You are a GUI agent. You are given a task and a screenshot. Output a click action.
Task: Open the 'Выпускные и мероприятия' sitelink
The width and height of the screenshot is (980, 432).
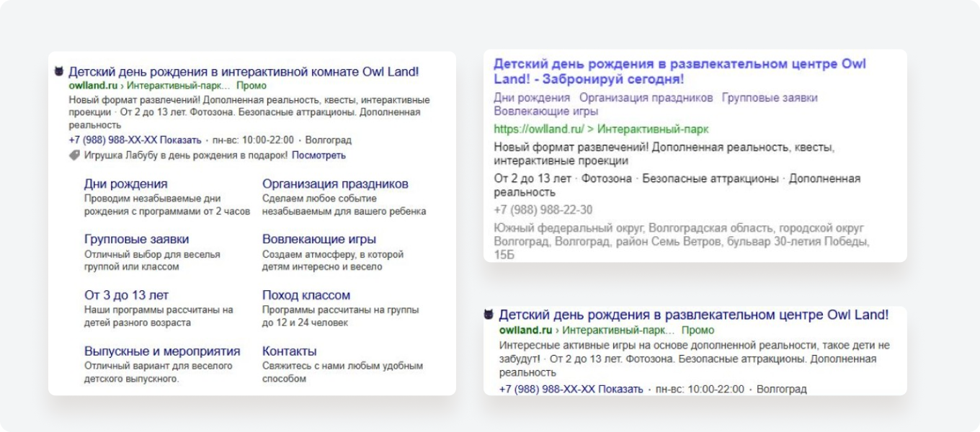pyautogui.click(x=162, y=351)
